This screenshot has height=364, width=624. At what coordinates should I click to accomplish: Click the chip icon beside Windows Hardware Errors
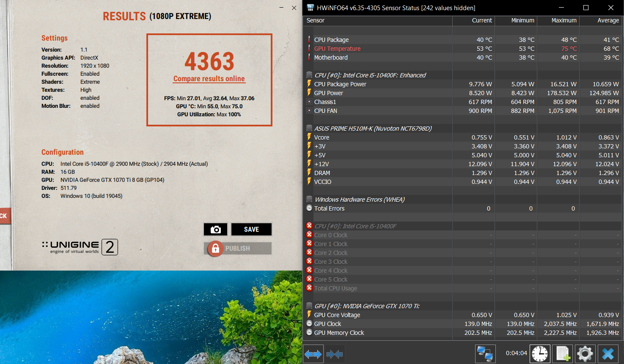[x=309, y=200]
